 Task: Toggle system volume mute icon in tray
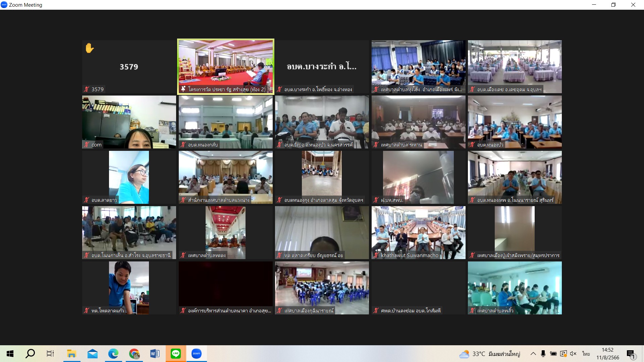click(573, 354)
